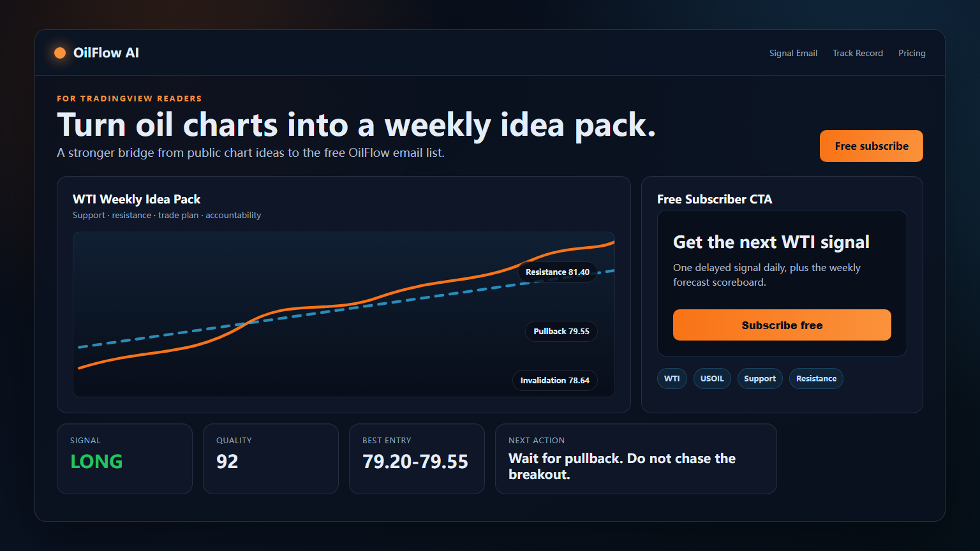This screenshot has height=551, width=980.
Task: Click the LONG signal card
Action: tap(124, 459)
